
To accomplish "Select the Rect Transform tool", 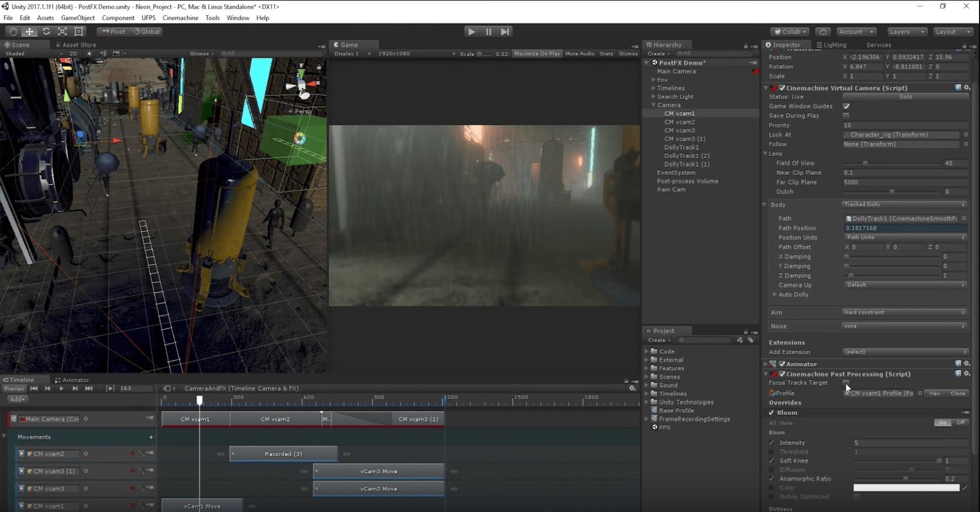I will click(x=78, y=31).
